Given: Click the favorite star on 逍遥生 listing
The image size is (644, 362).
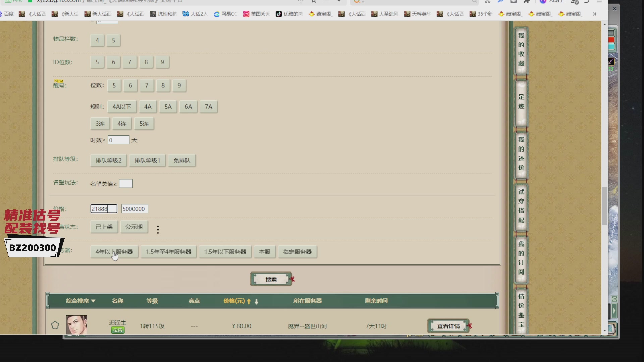Looking at the screenshot, I should pyautogui.click(x=55, y=325).
